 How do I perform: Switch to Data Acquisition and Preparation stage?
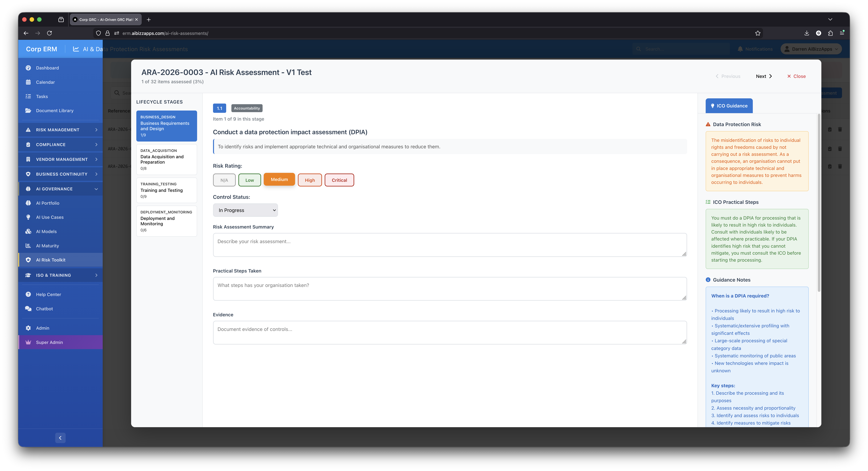pos(166,159)
